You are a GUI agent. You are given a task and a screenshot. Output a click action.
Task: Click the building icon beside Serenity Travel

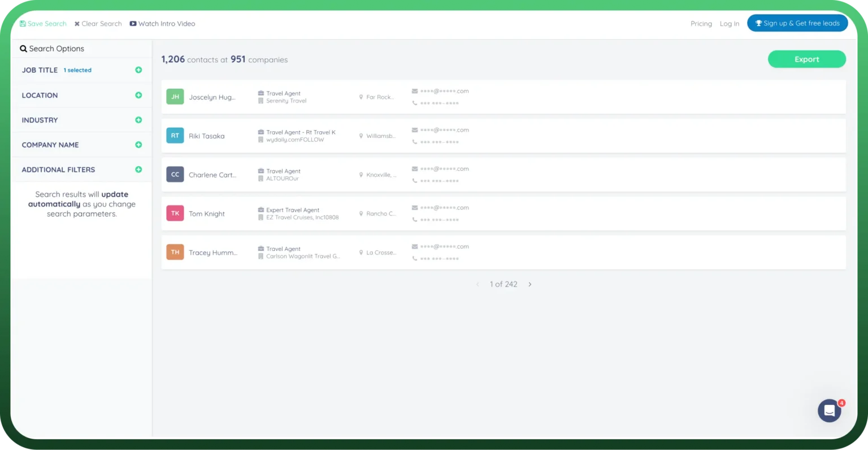tap(261, 101)
